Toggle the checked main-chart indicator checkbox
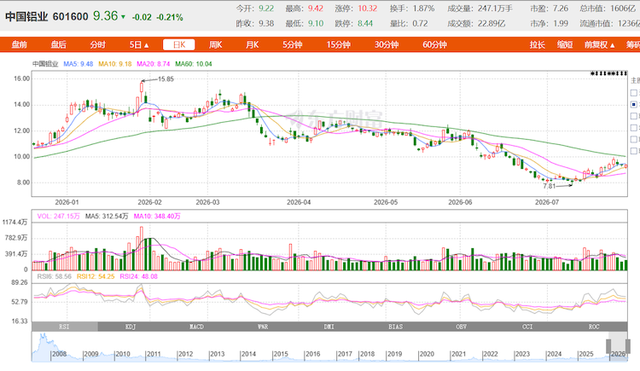 click(633, 104)
